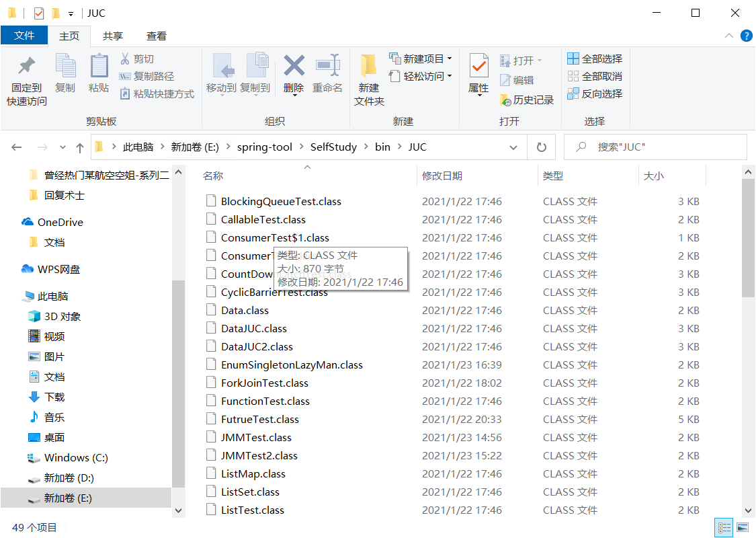
Task: Select the file ForkJoinTest.class
Action: click(x=265, y=383)
